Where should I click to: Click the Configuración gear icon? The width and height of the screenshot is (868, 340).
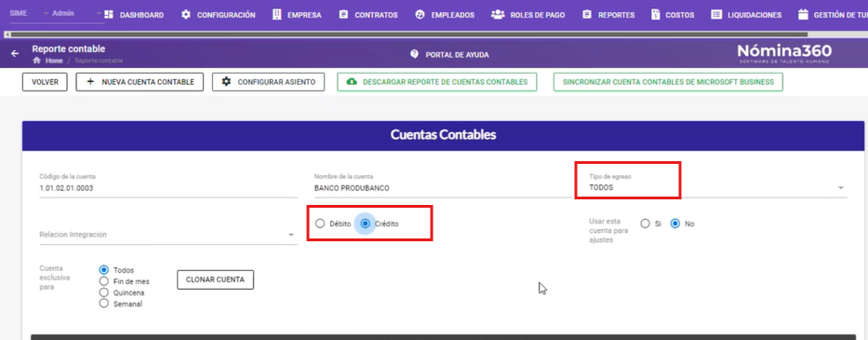coord(186,15)
